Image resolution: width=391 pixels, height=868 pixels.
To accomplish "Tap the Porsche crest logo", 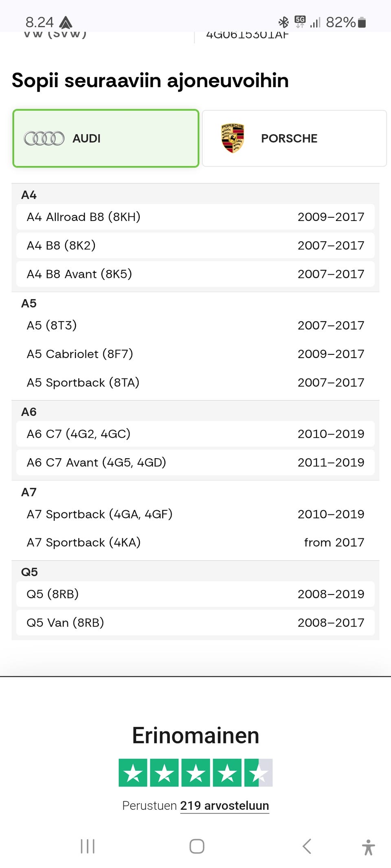I will pyautogui.click(x=233, y=138).
